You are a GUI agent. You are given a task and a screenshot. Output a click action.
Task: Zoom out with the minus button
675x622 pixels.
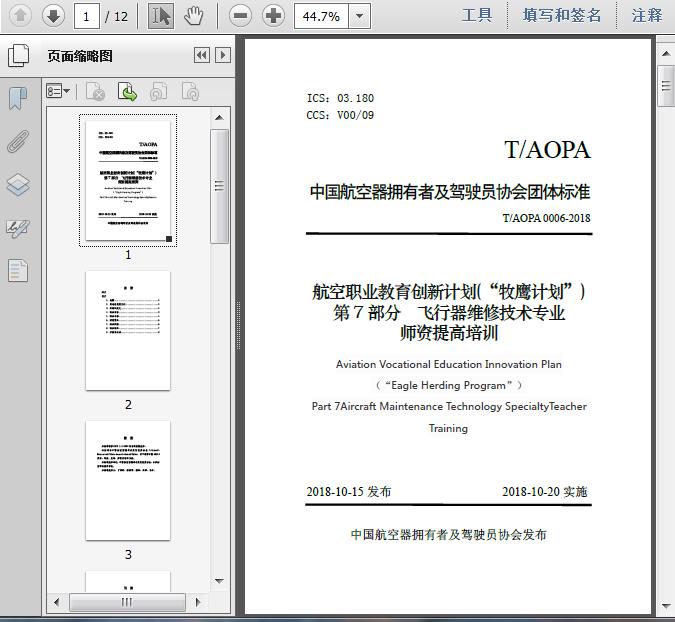239,16
